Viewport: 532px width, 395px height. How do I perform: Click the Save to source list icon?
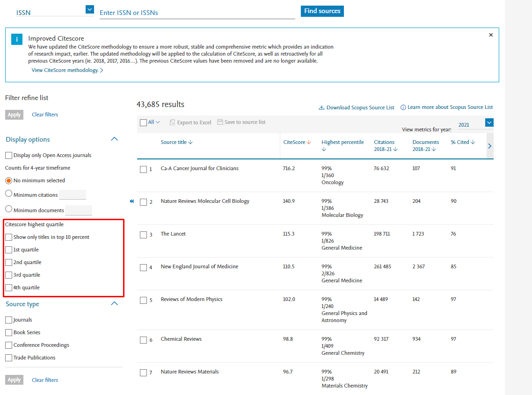(220, 122)
